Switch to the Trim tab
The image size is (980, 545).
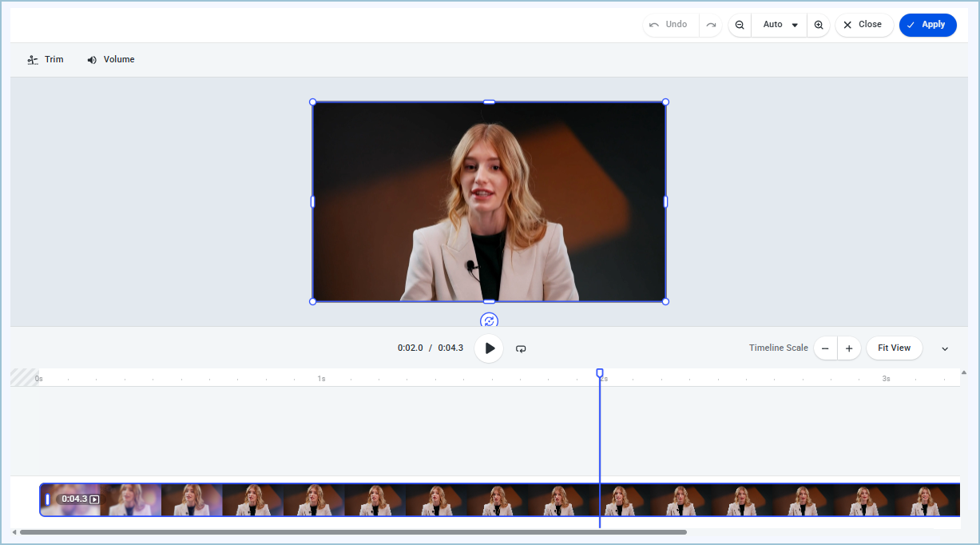click(46, 59)
